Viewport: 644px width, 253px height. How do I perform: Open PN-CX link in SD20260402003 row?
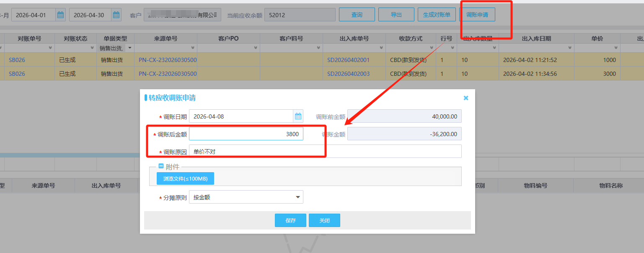(168, 74)
